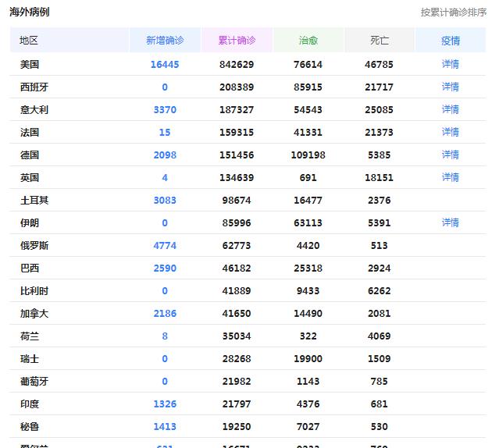Click the 治愈 column header
The image size is (492, 448).
[308, 41]
